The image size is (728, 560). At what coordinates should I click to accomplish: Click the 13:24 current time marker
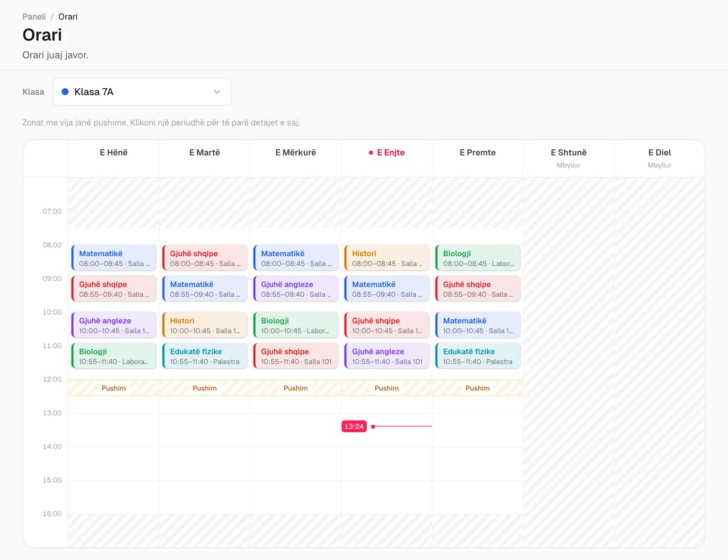click(x=354, y=427)
